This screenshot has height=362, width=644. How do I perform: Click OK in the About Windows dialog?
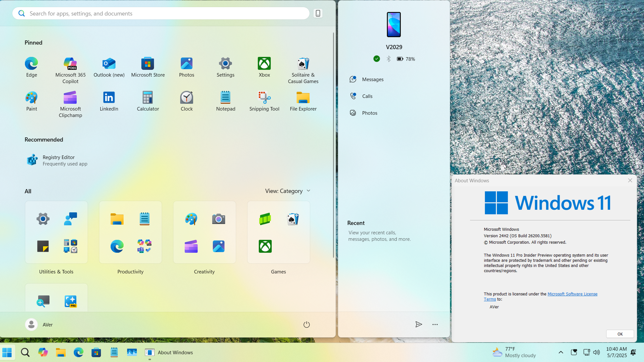coord(620,334)
